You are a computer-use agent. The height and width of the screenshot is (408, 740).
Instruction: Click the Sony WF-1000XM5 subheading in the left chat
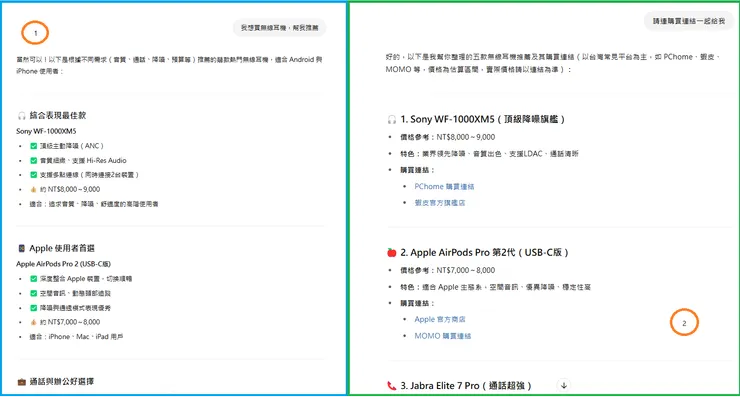46,131
